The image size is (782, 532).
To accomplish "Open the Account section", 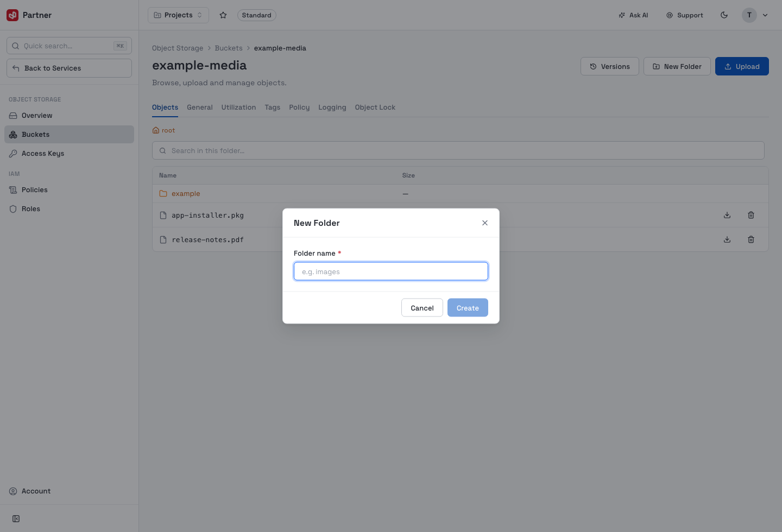I will tap(69, 491).
